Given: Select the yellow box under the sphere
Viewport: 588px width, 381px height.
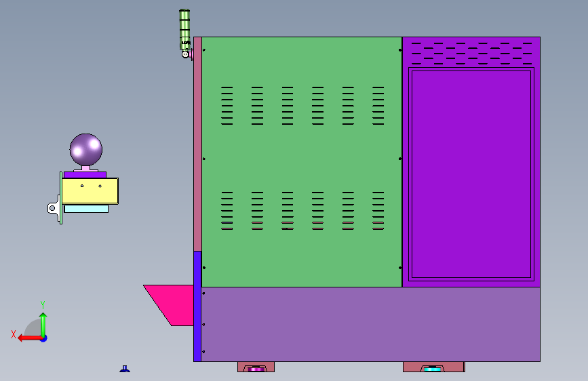Looking at the screenshot, I should (x=90, y=191).
